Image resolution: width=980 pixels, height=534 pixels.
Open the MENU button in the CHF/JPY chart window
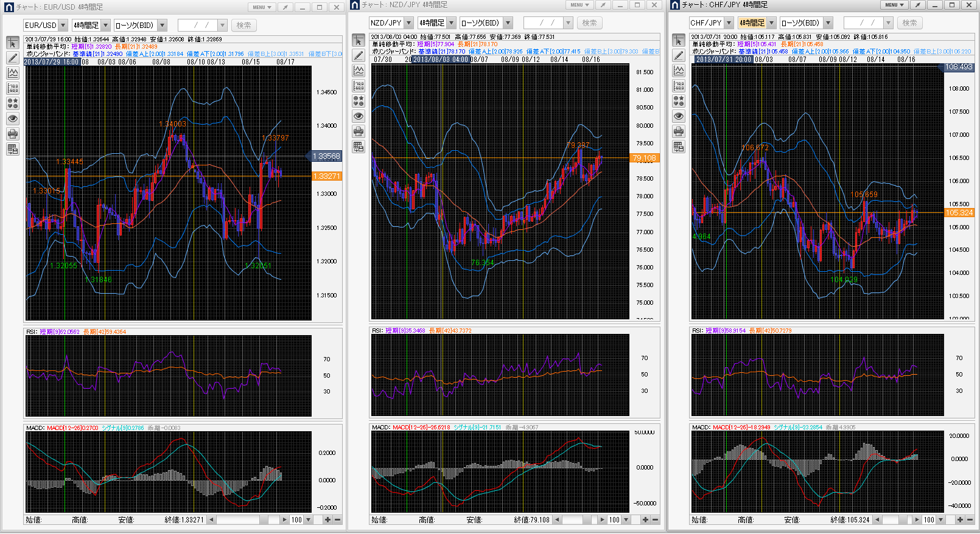coord(894,5)
